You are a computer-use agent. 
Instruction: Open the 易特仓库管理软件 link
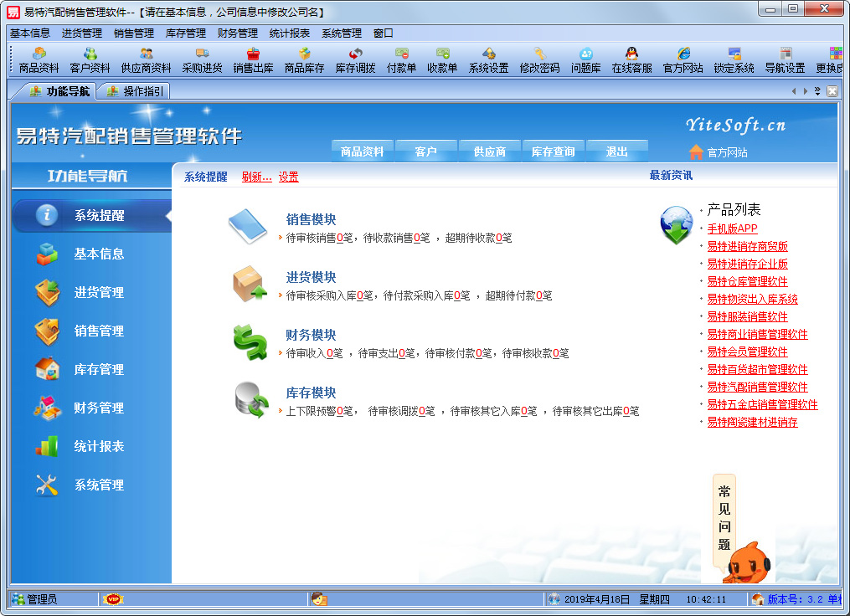tap(747, 282)
